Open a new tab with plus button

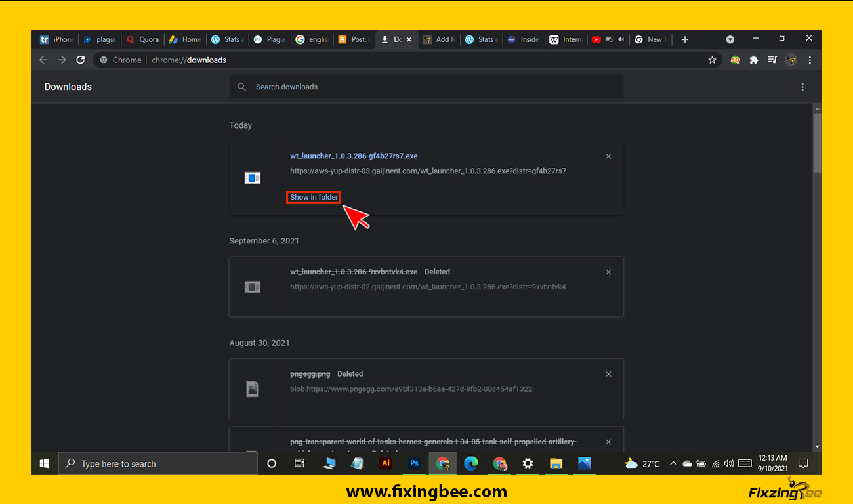click(x=684, y=39)
